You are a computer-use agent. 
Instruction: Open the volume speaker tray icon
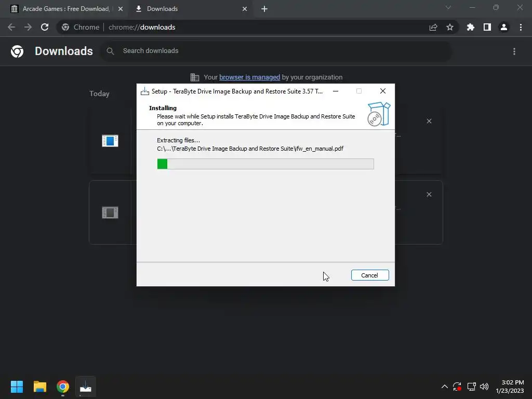[x=484, y=387]
